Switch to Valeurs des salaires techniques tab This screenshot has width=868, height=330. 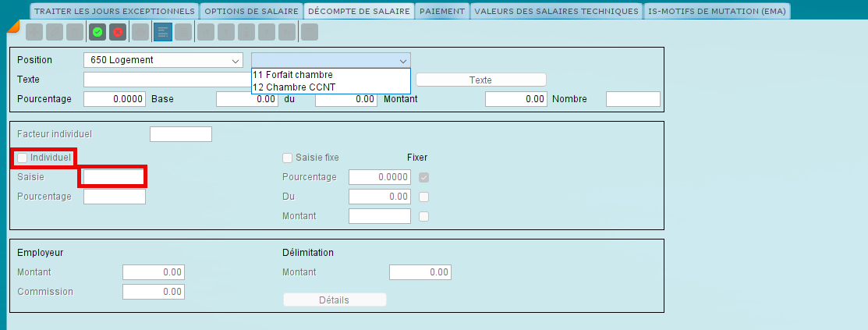click(556, 11)
